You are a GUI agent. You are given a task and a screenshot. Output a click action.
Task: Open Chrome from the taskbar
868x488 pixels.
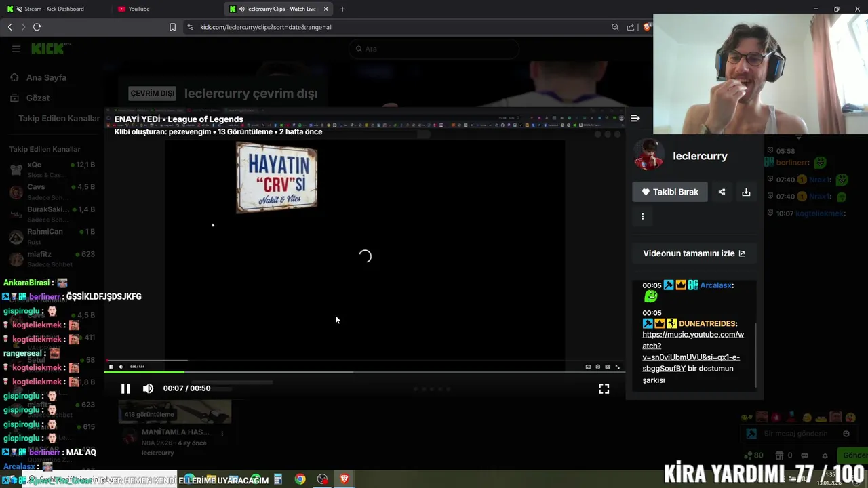click(300, 479)
